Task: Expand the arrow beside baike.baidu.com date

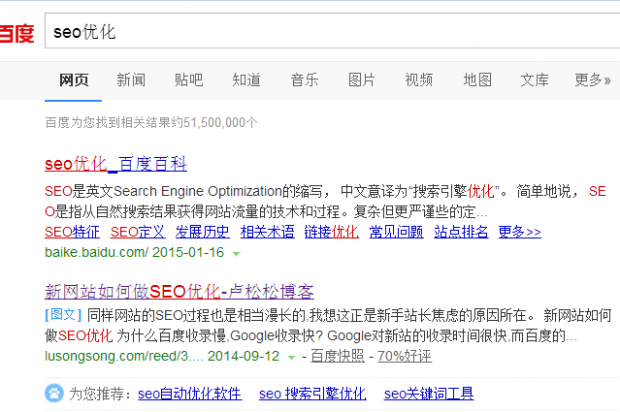Action: point(236,254)
